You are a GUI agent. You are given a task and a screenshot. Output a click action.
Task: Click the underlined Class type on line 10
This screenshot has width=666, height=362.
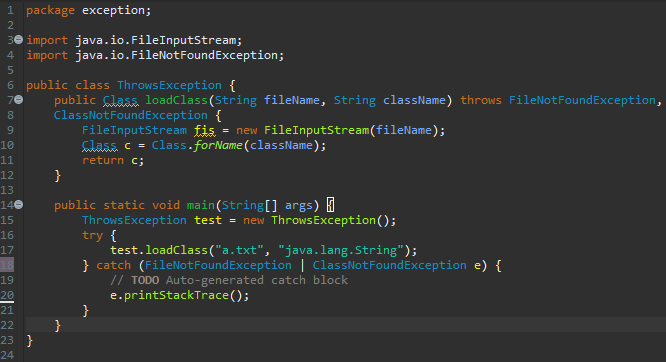99,145
